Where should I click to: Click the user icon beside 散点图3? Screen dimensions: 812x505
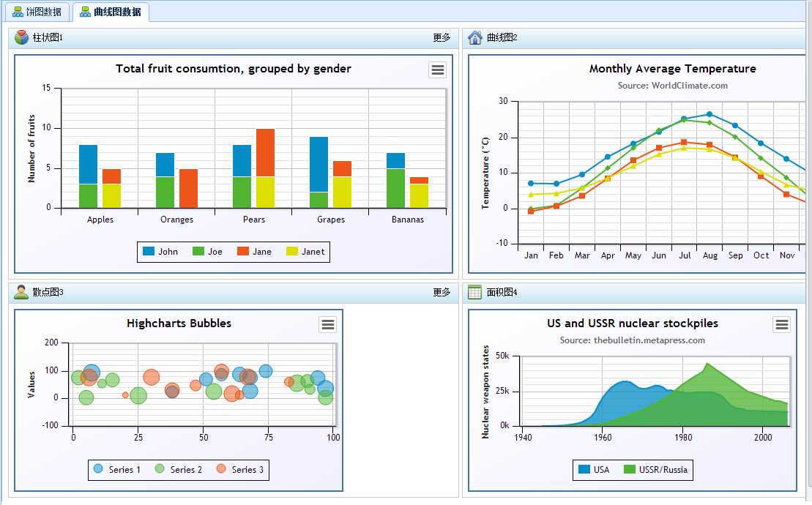(x=21, y=292)
